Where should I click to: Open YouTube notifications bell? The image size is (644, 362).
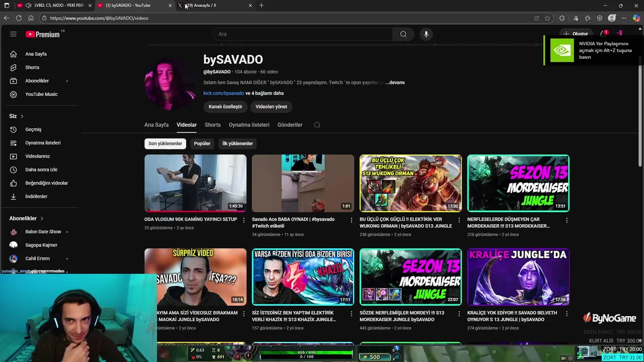click(x=603, y=34)
